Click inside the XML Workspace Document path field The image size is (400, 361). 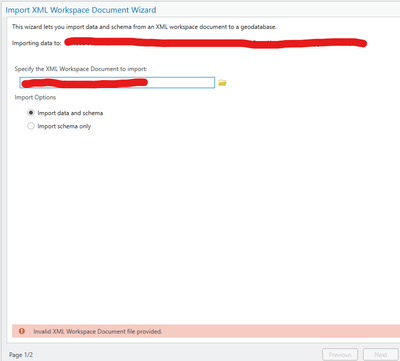pyautogui.click(x=117, y=83)
